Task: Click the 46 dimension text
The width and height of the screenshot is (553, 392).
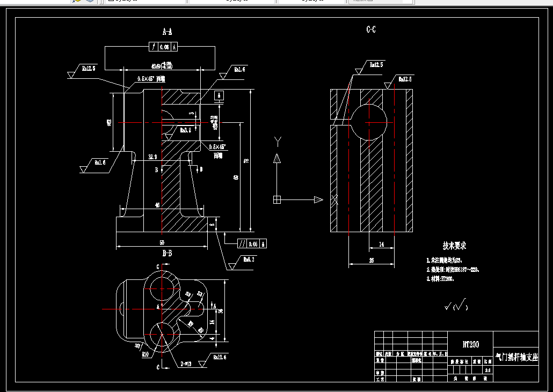Action: click(157, 205)
